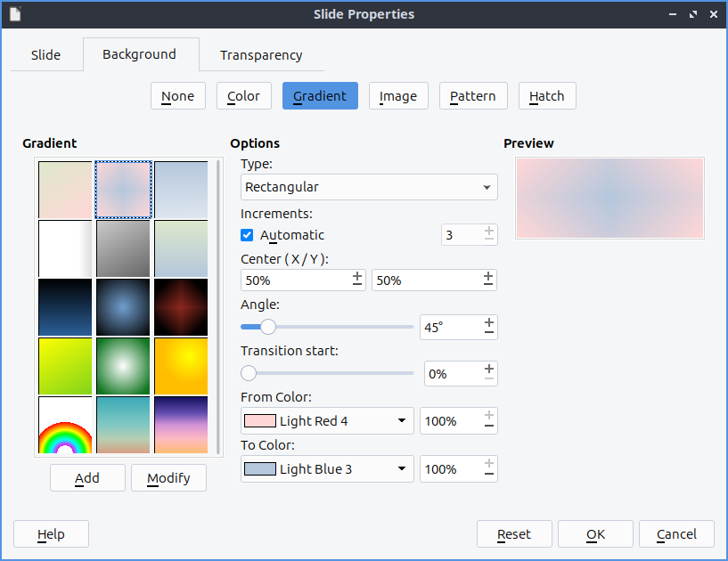
Task: Select the blue radial glow gradient swatch
Action: click(123, 307)
